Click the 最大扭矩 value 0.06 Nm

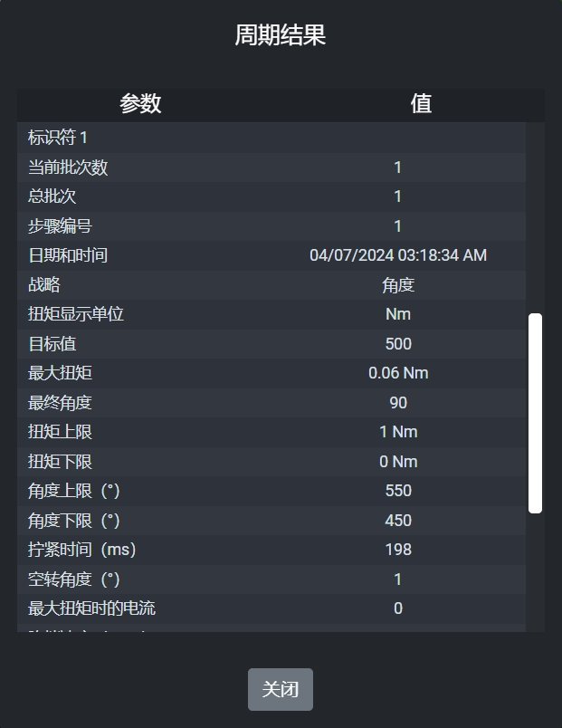click(398, 373)
